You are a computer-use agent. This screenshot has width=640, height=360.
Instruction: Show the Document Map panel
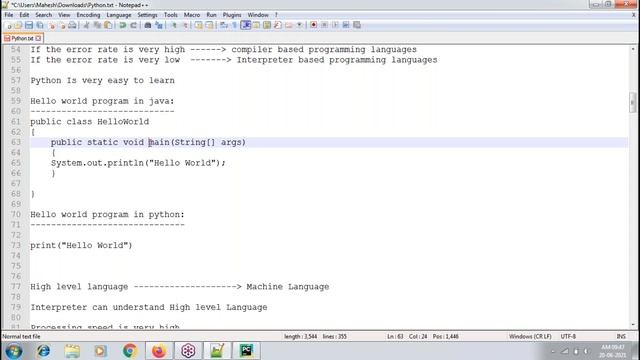point(267,25)
